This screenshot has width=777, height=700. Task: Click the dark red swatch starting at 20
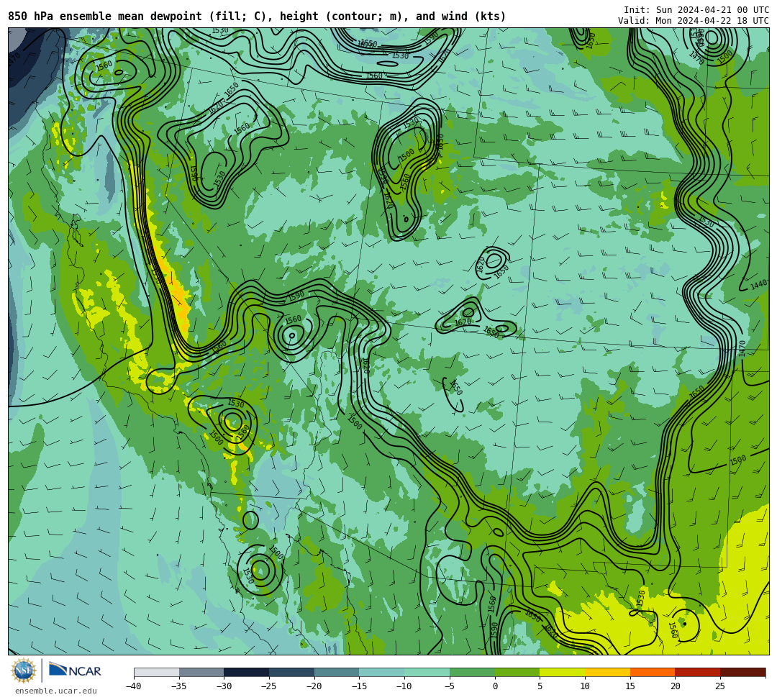[698, 672]
